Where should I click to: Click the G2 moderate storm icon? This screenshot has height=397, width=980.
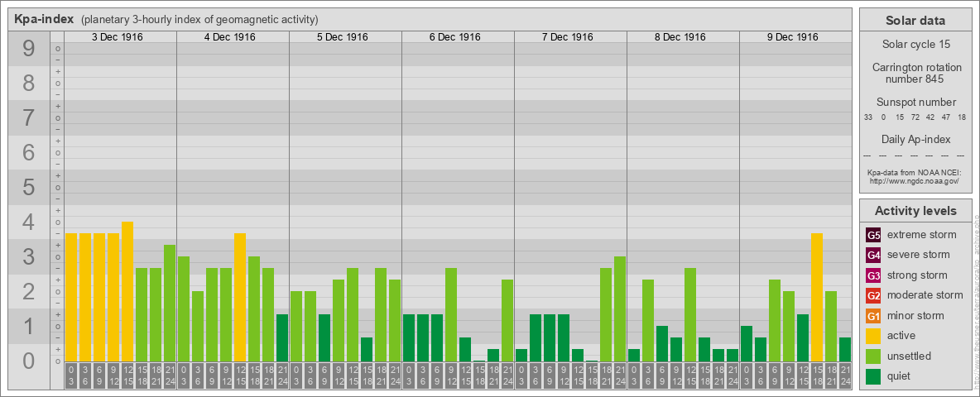point(873,295)
